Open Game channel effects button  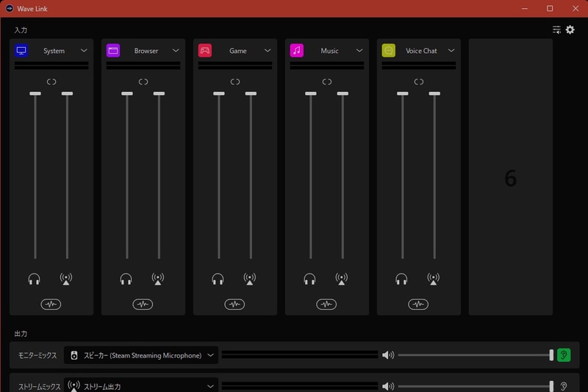234,304
